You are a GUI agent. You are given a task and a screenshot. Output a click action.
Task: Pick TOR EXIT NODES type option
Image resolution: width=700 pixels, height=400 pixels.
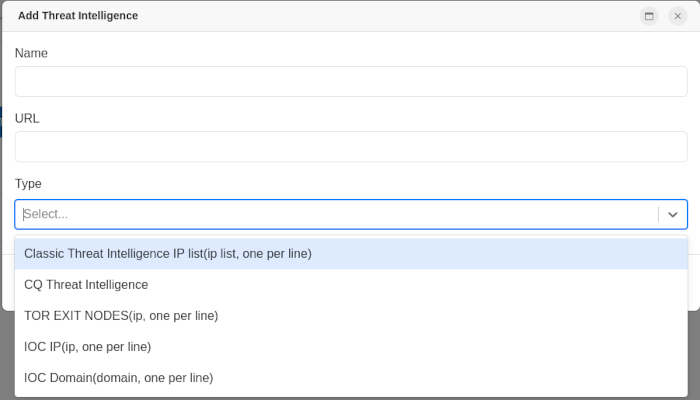[121, 316]
